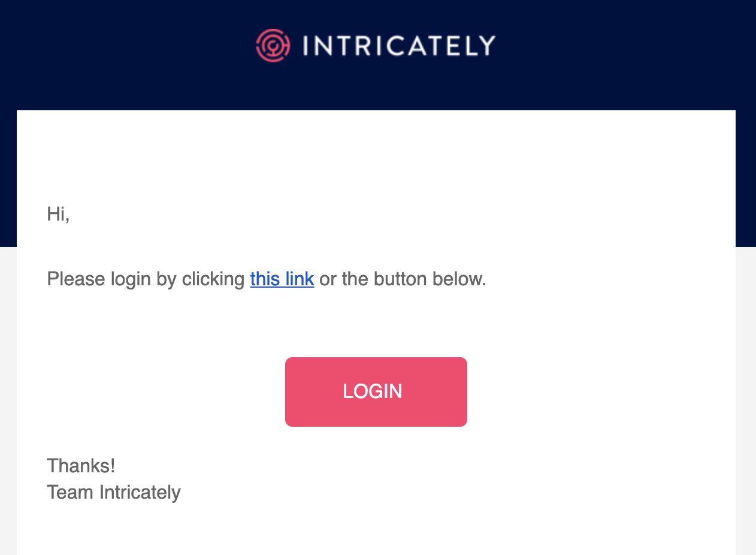
Task: Click the "or the button below." text
Action: tap(403, 279)
